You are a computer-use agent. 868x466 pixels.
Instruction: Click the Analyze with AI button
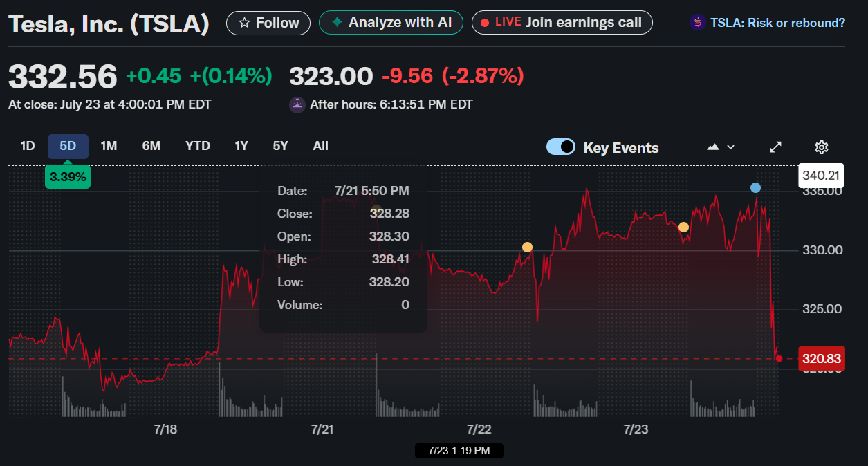pos(391,22)
